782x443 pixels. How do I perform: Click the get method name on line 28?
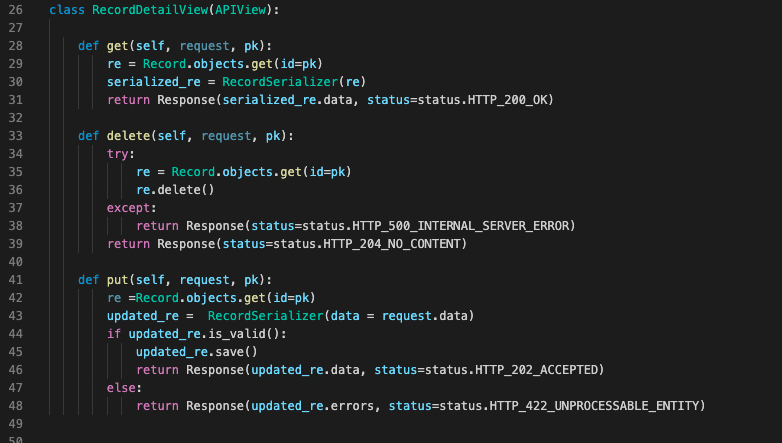[x=117, y=46]
